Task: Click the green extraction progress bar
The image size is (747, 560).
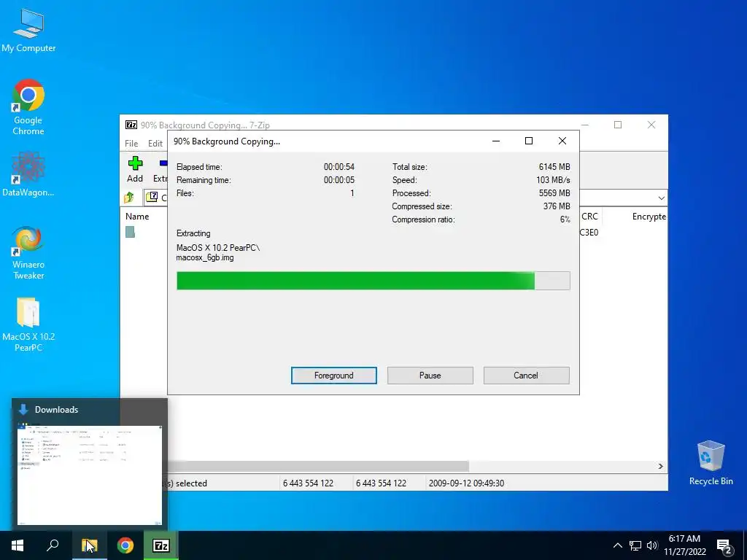Action: pyautogui.click(x=373, y=281)
